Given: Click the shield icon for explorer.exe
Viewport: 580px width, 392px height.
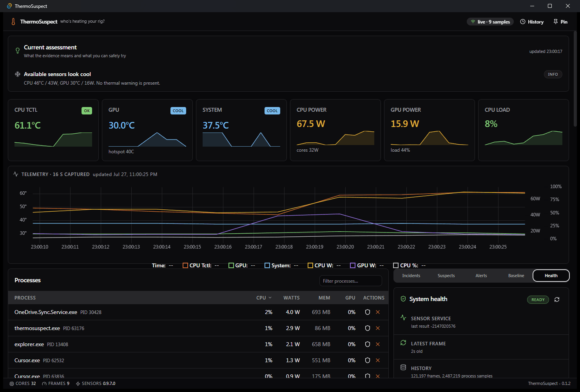Looking at the screenshot, I should click(368, 344).
